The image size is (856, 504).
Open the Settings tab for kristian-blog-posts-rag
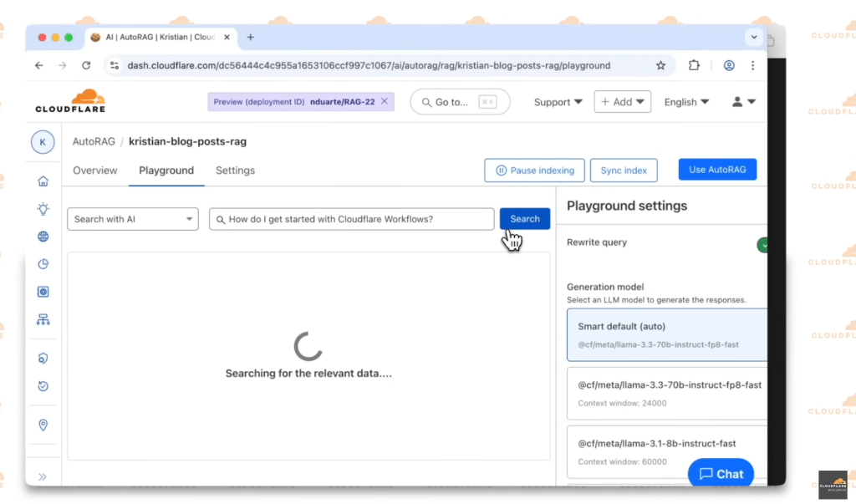coord(235,170)
